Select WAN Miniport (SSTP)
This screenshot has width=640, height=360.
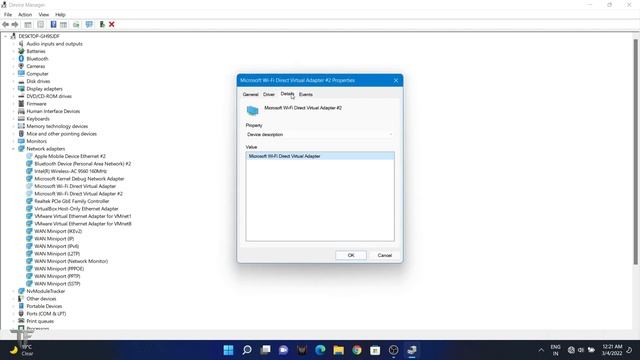57,284
